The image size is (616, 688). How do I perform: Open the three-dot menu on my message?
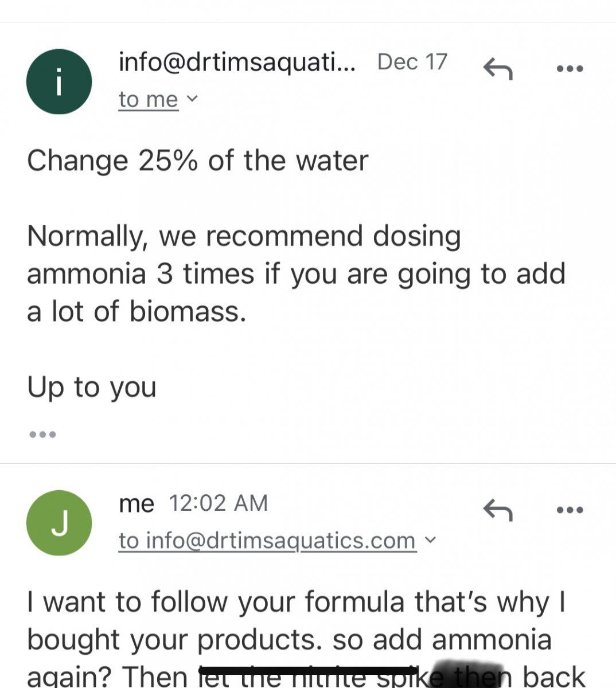570,510
